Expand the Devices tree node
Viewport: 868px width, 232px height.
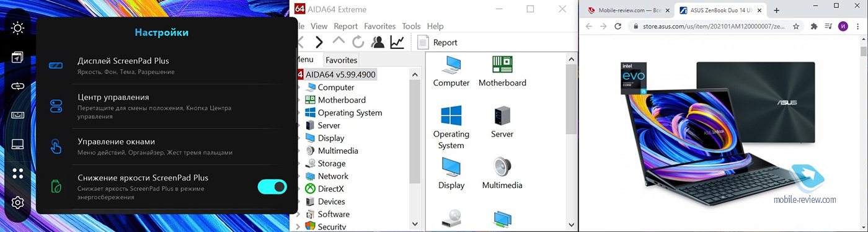coord(299,202)
